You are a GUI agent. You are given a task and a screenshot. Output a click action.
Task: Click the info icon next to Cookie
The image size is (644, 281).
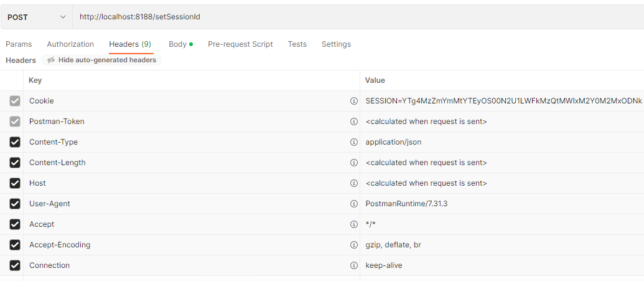tap(354, 101)
